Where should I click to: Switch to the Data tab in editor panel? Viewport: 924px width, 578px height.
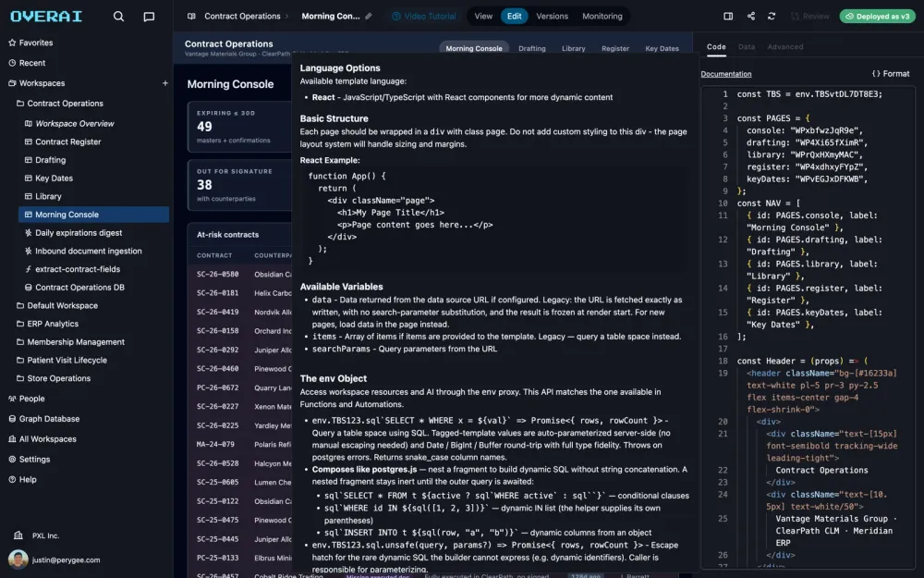coord(746,46)
